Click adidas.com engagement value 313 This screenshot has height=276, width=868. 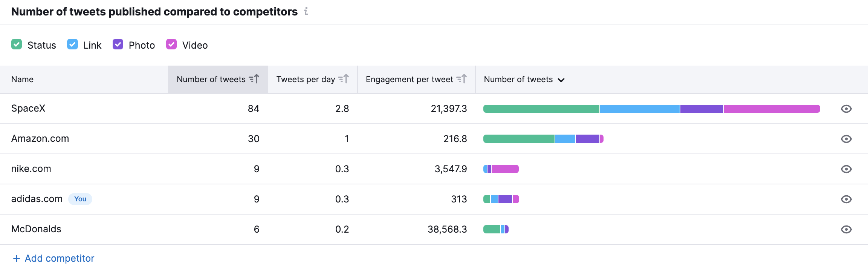point(459,199)
